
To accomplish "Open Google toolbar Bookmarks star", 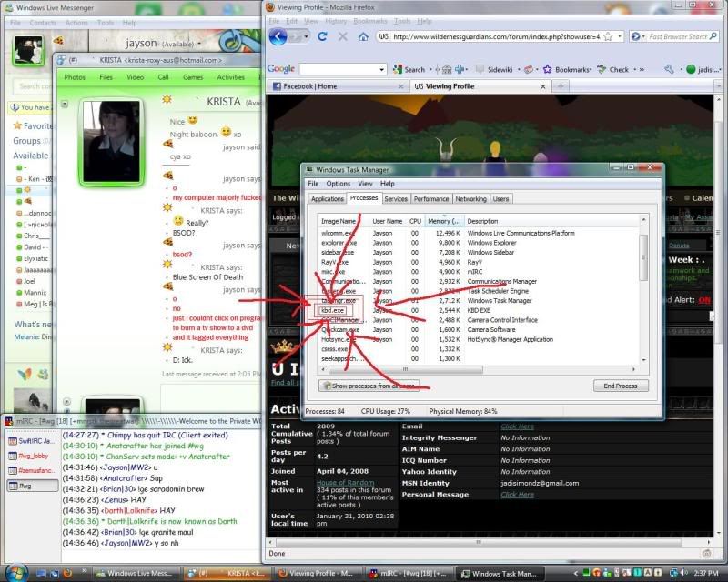I will click(x=566, y=69).
